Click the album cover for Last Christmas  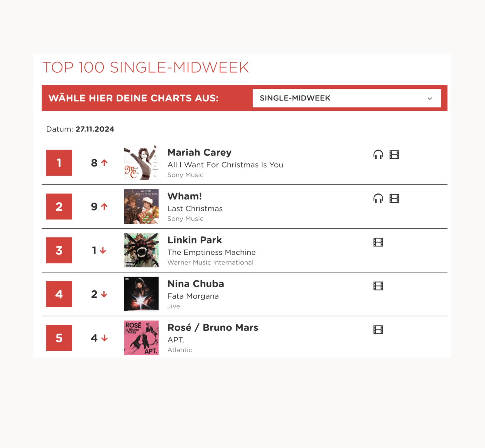coord(141,206)
